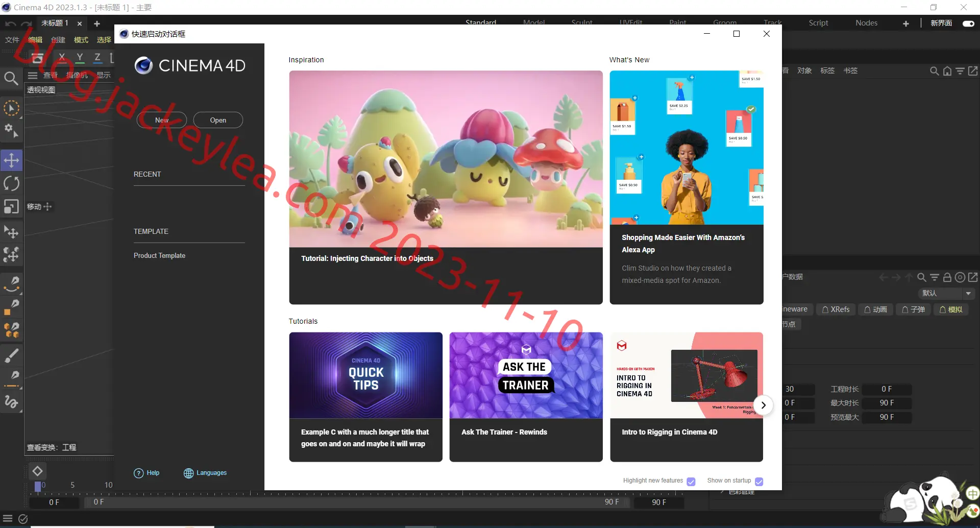Toggle the 新界面 switch
The image size is (980, 528).
[x=968, y=23]
